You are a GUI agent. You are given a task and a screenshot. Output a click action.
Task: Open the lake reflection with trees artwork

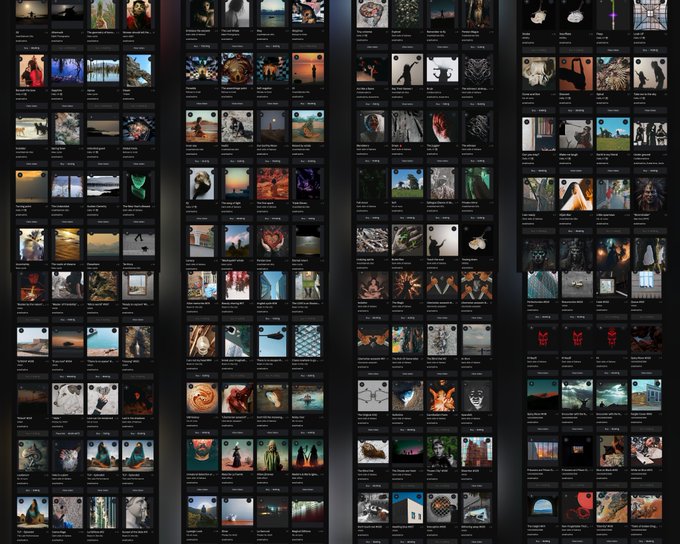[x=103, y=70]
